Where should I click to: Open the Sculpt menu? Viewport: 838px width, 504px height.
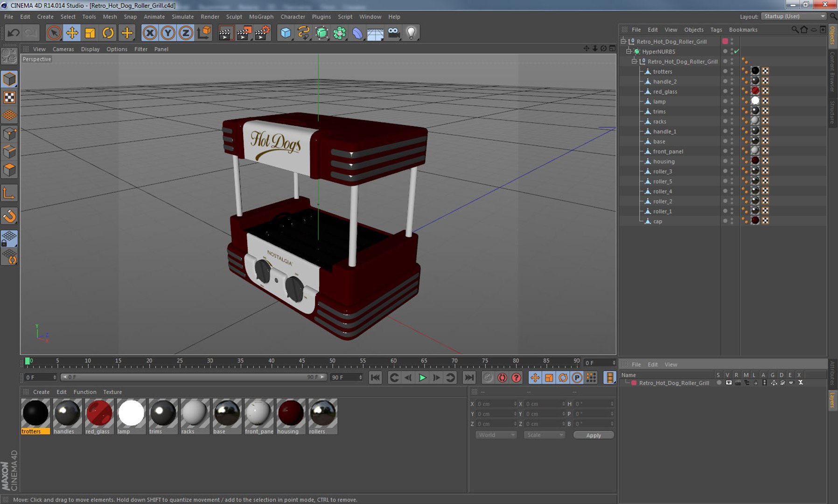tap(234, 16)
